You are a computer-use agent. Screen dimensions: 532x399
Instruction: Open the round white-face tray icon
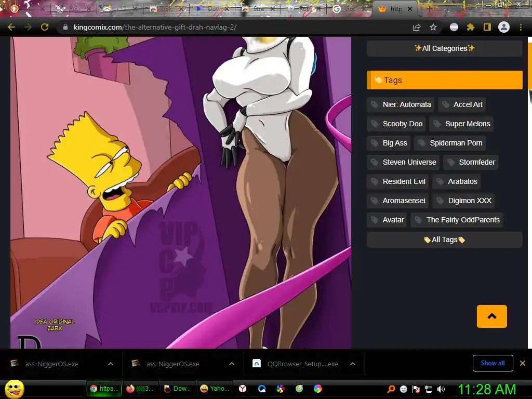(x=403, y=389)
